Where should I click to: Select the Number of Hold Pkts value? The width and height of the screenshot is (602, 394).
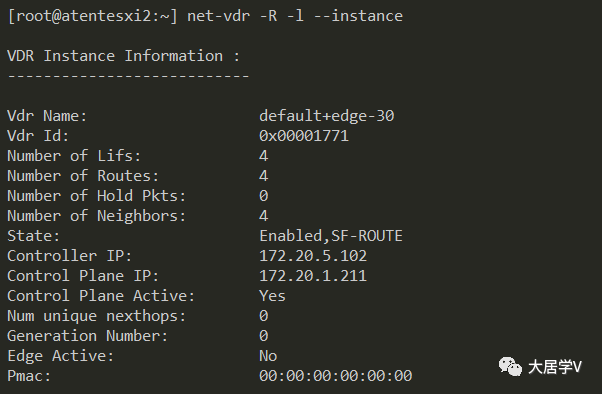[263, 196]
